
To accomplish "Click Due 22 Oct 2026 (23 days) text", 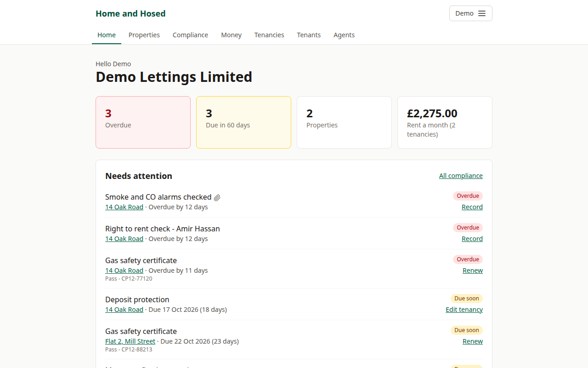I will (x=199, y=341).
